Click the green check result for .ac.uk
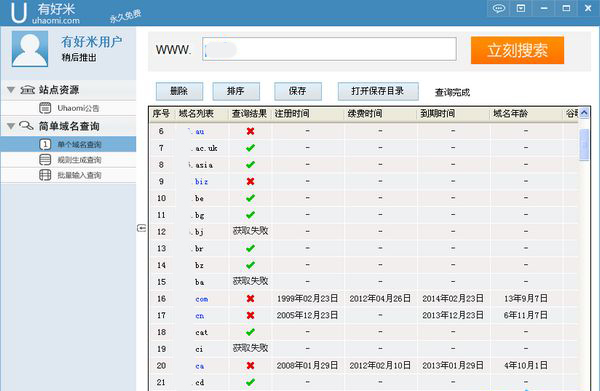The width and height of the screenshot is (600, 391). pyautogui.click(x=250, y=148)
